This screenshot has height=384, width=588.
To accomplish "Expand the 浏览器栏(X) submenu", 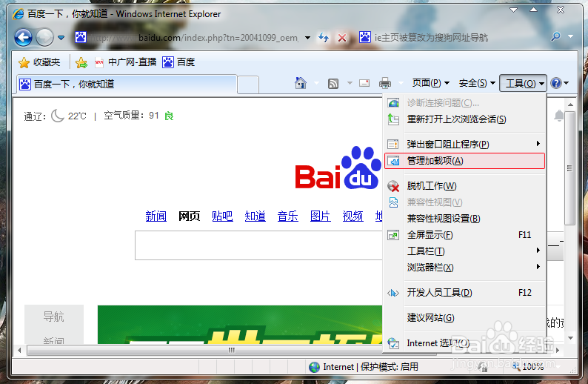I will click(464, 268).
